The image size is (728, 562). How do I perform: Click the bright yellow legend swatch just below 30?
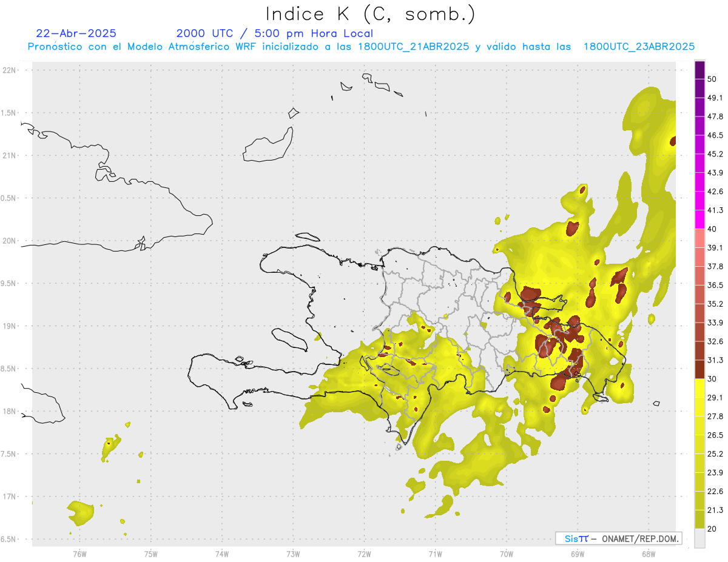(x=699, y=388)
